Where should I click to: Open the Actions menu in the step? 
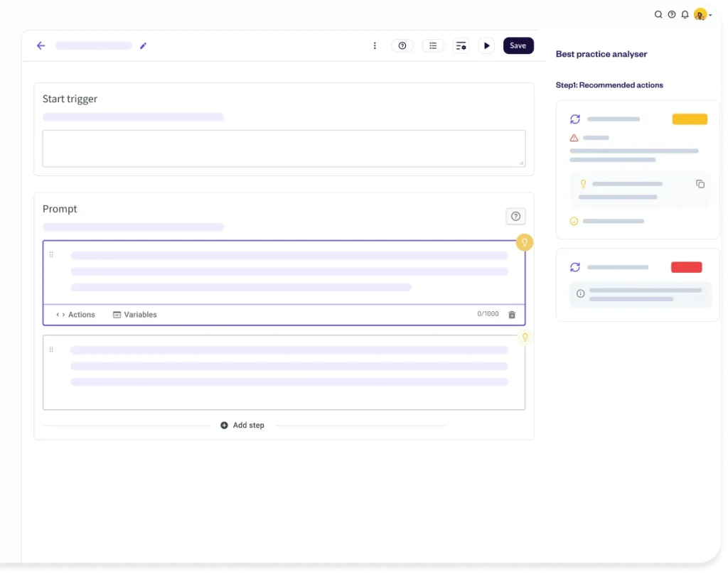[x=75, y=315]
